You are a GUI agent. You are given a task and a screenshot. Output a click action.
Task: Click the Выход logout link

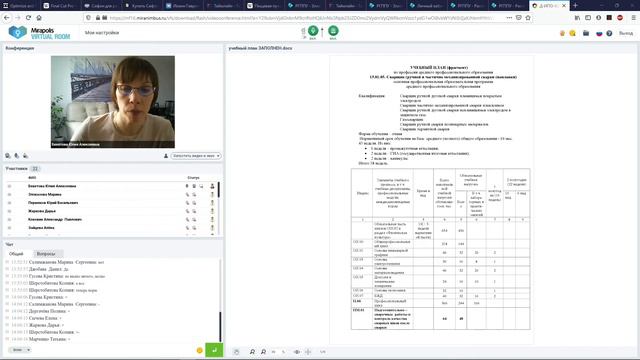coord(626,33)
